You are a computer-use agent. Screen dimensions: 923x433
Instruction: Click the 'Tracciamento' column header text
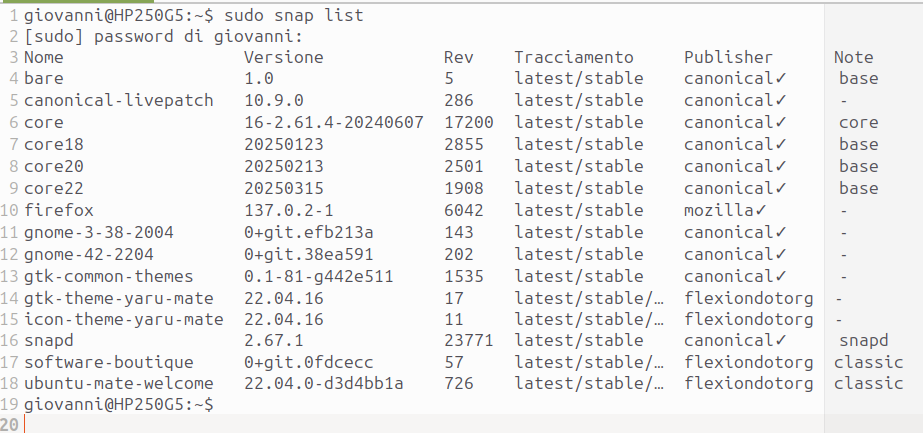[574, 57]
